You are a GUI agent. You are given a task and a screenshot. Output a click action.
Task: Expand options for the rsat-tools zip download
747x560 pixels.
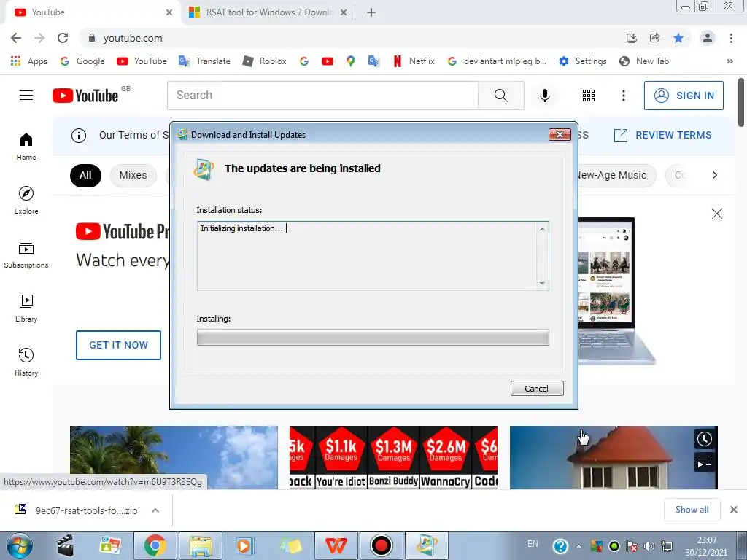pyautogui.click(x=155, y=510)
